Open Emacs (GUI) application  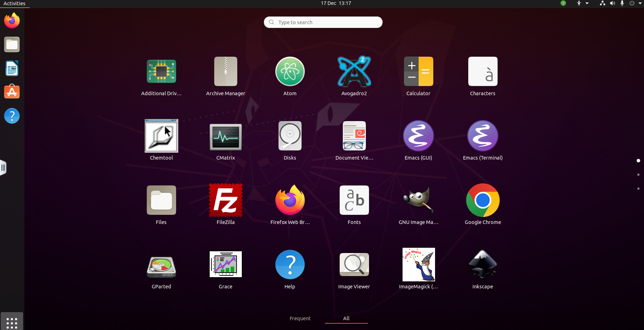click(x=418, y=136)
